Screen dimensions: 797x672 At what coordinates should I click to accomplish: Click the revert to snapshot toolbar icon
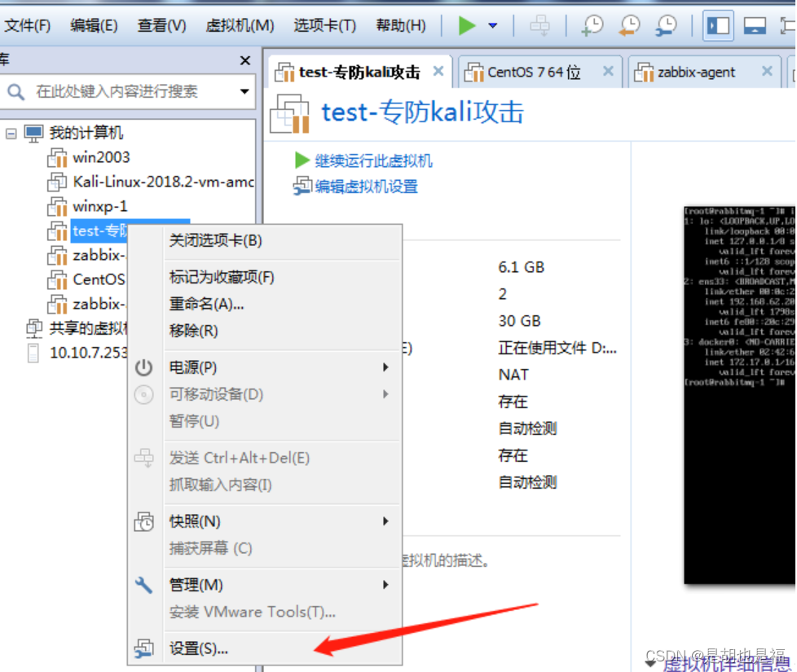coord(629,25)
